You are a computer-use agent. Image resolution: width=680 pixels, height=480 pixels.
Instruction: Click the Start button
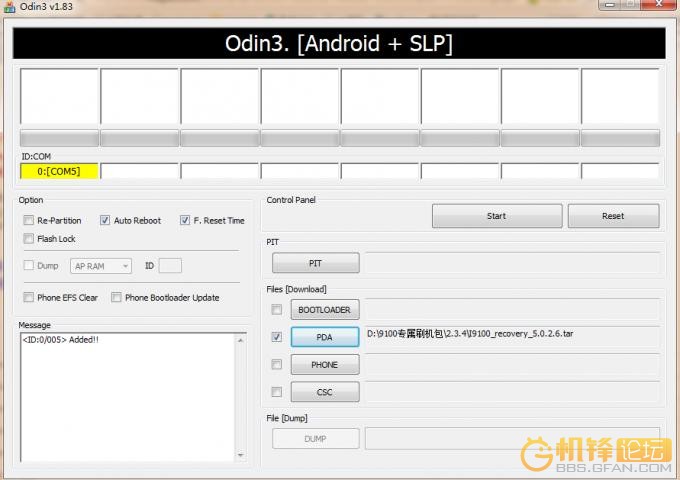pos(497,216)
